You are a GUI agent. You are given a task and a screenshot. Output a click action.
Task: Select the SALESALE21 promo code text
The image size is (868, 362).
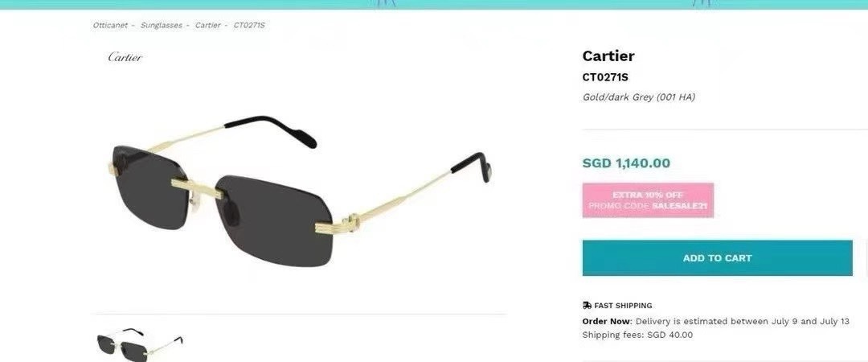click(x=680, y=206)
